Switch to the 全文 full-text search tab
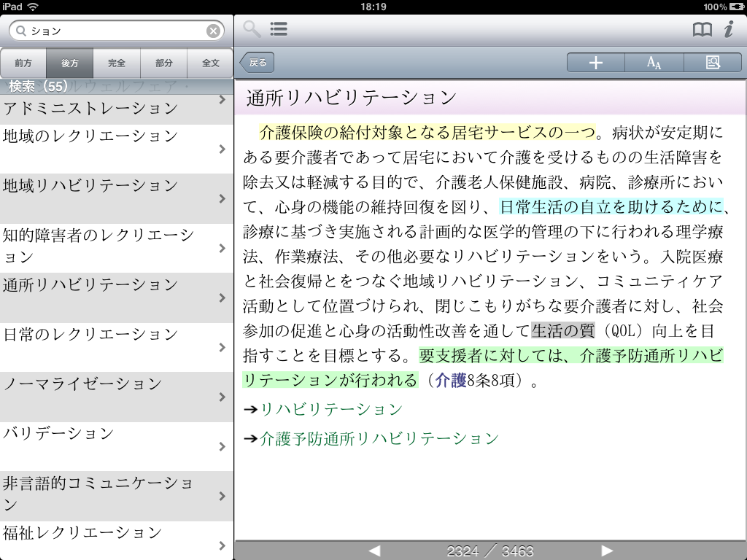747x560 pixels. (210, 63)
